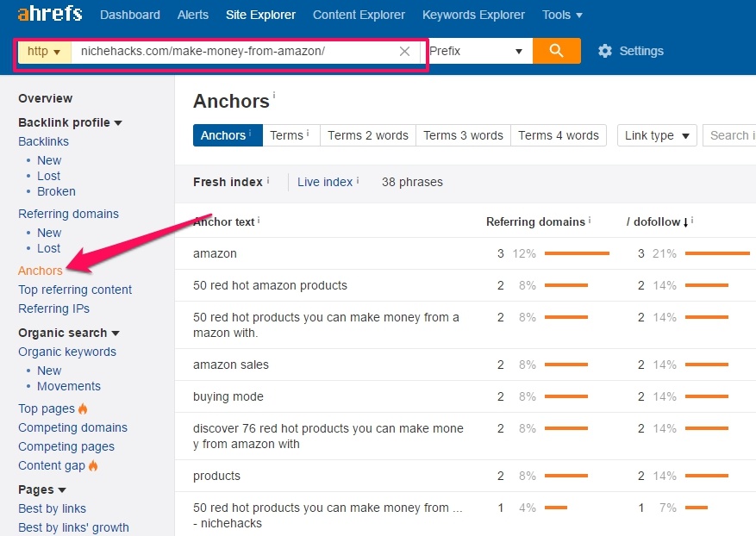Click the sort arrow in dofollow column
Image resolution: width=756 pixels, height=536 pixels.
[685, 222]
